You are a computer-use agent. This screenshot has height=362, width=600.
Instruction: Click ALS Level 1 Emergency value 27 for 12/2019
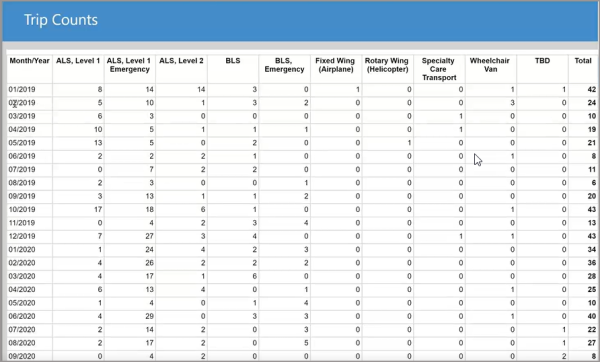pos(149,236)
